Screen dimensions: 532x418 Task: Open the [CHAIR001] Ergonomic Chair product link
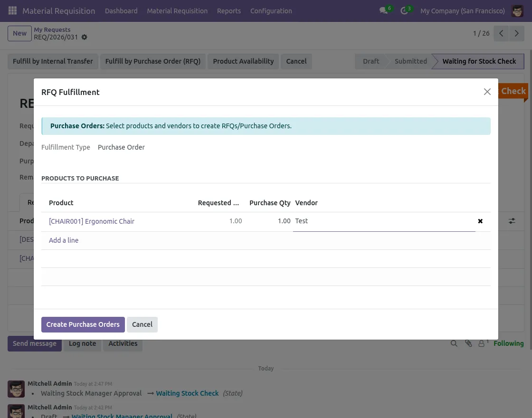(92, 221)
